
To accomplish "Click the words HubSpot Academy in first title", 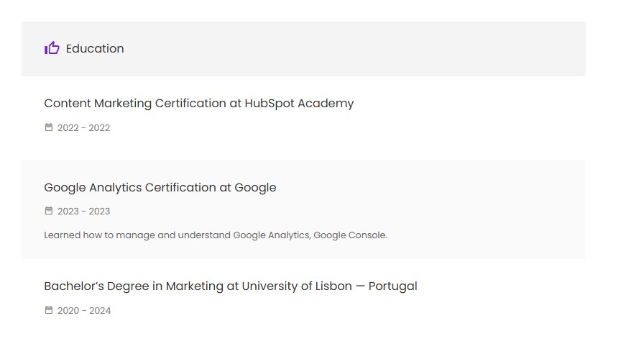I will 299,103.
